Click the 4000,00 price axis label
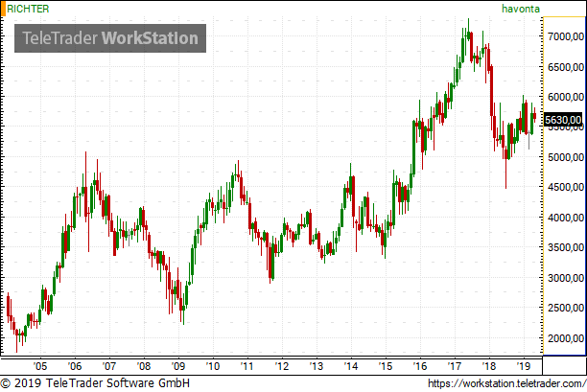The height and width of the screenshot is (392, 587). 566,218
